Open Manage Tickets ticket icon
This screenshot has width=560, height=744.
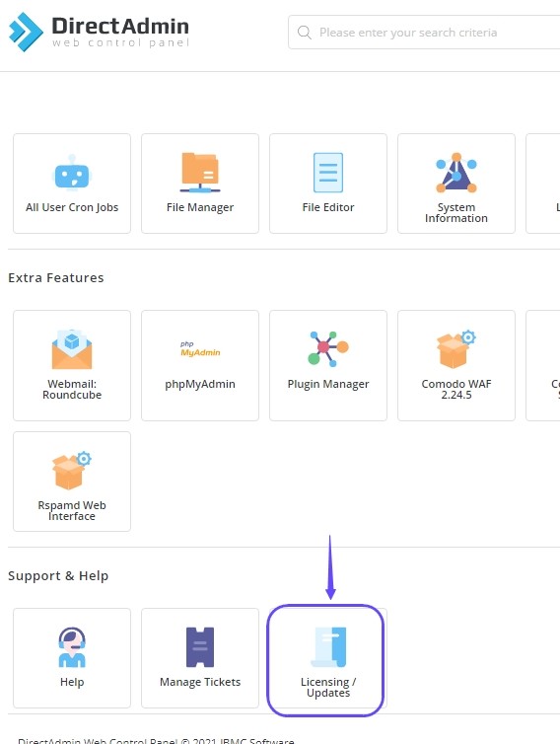click(200, 647)
